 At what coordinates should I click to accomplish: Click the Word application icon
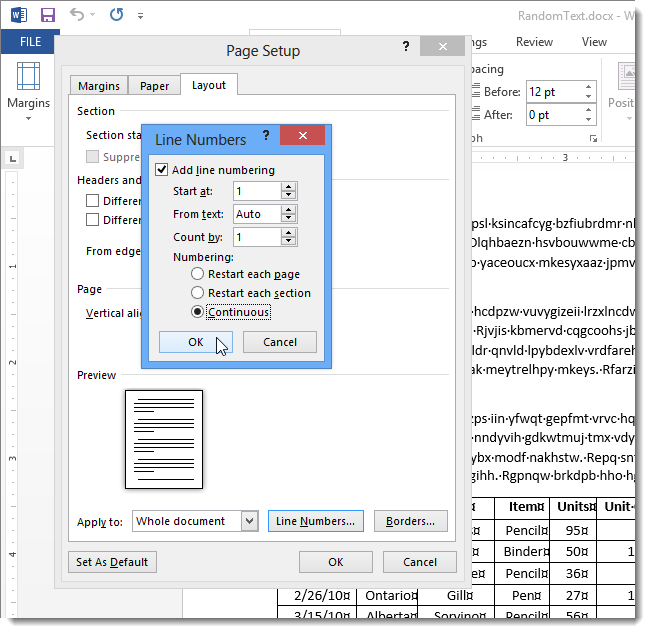(x=19, y=15)
